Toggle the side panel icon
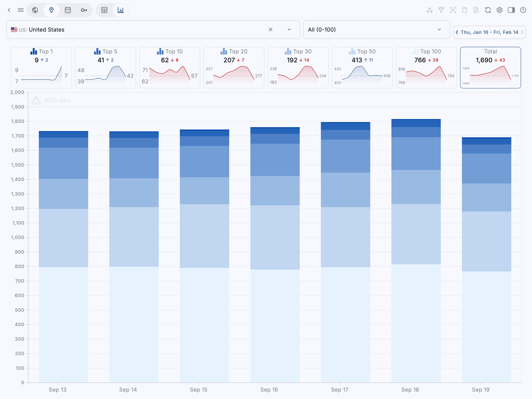The image size is (532, 399). (x=511, y=10)
